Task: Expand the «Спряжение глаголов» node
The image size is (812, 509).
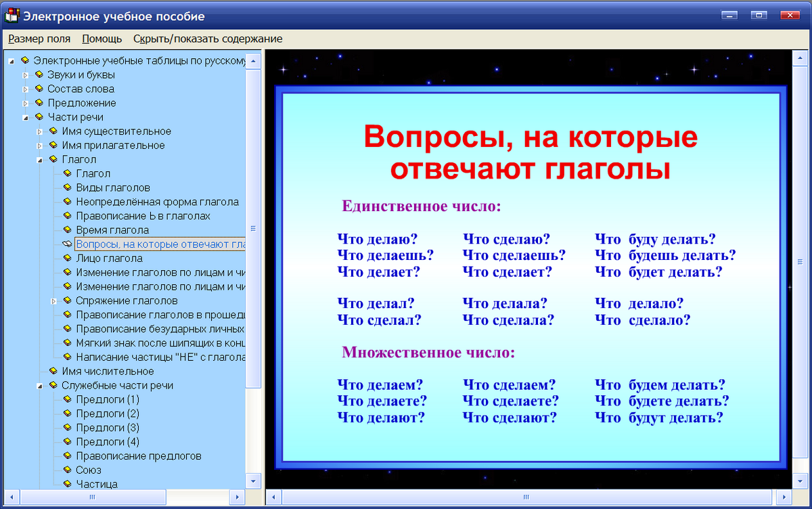Action: point(54,301)
